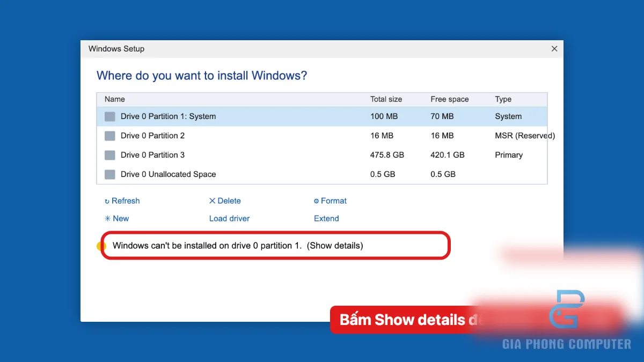
Task: Select the Drive 0 Unallocated Space row
Action: pyautogui.click(x=322, y=174)
